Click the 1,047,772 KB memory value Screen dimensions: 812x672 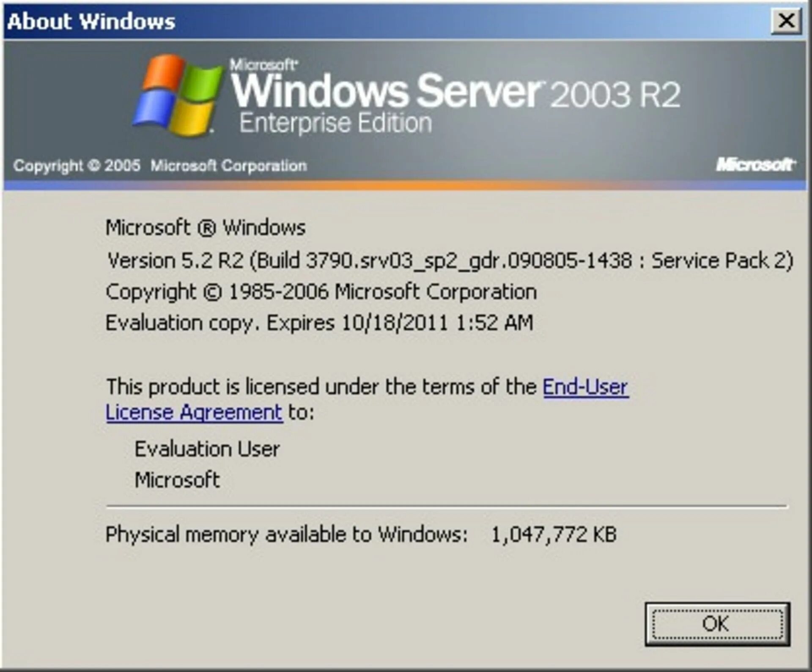click(x=554, y=534)
